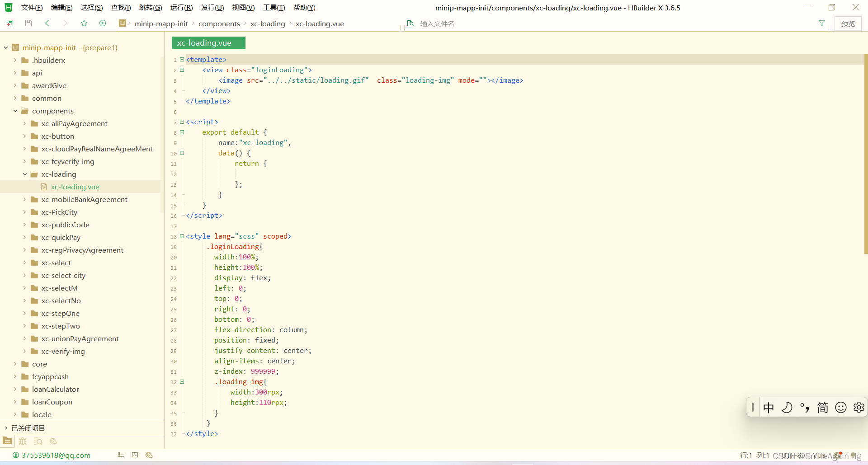868x465 pixels.
Task: Go forward using the forward arrow
Action: tap(66, 23)
